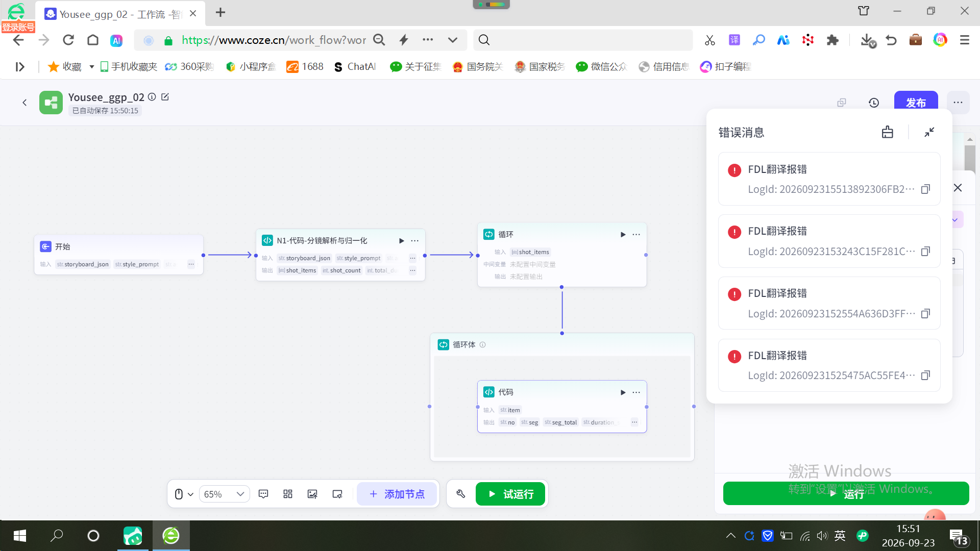Click the image icon in bottom toolbar

(x=312, y=494)
